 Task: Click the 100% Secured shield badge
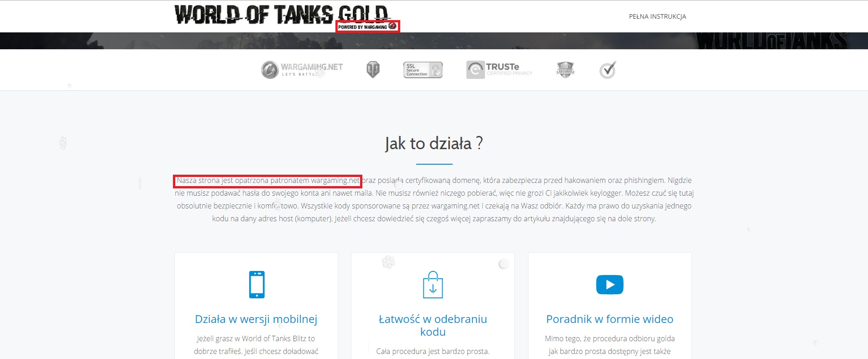tap(565, 70)
